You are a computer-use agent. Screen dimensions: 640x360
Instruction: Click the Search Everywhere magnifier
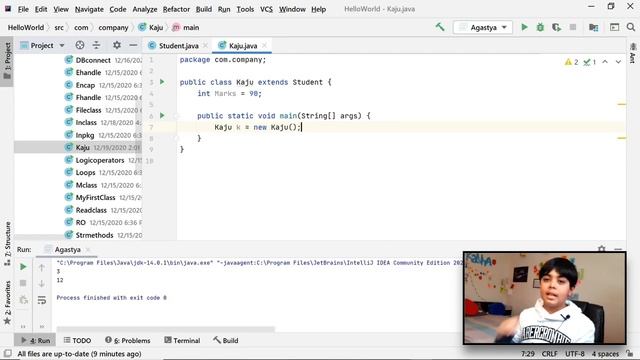click(631, 27)
